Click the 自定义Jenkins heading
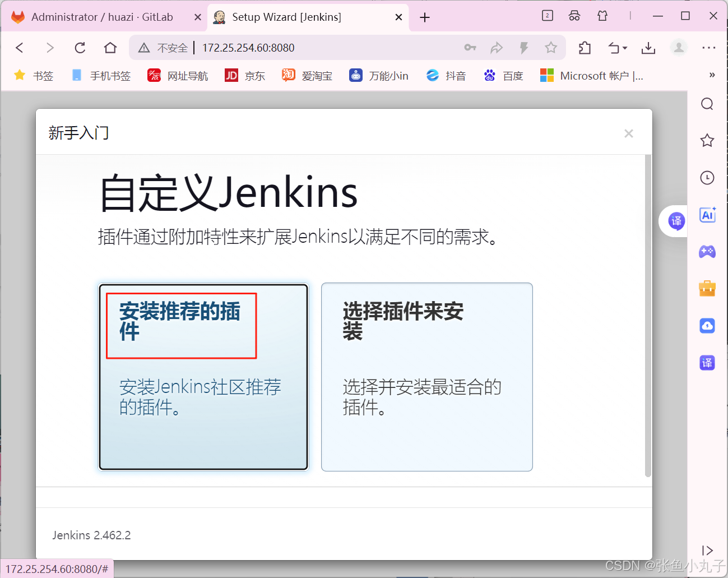728x578 pixels. [x=229, y=192]
